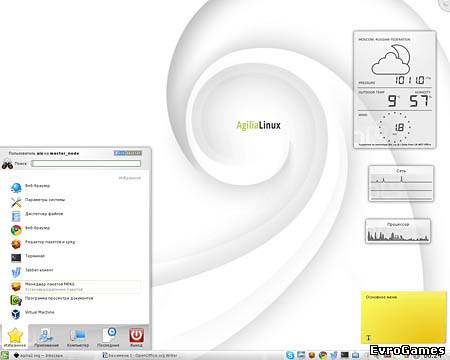Switch to the Компьютер tab
Viewport: 450px width, 360px height.
point(78,337)
